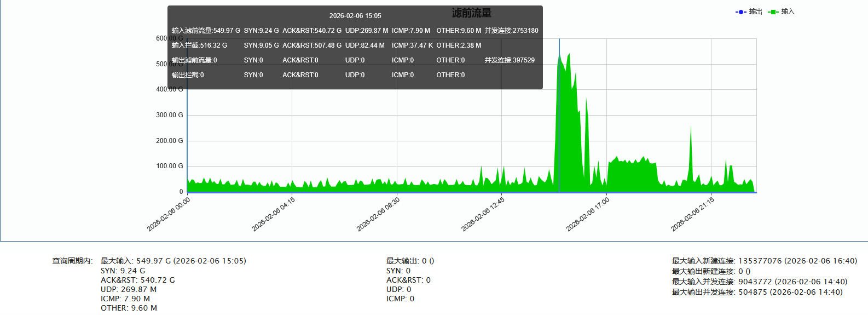
Task: Toggle the 输入 series via its legend label
Action: point(788,12)
